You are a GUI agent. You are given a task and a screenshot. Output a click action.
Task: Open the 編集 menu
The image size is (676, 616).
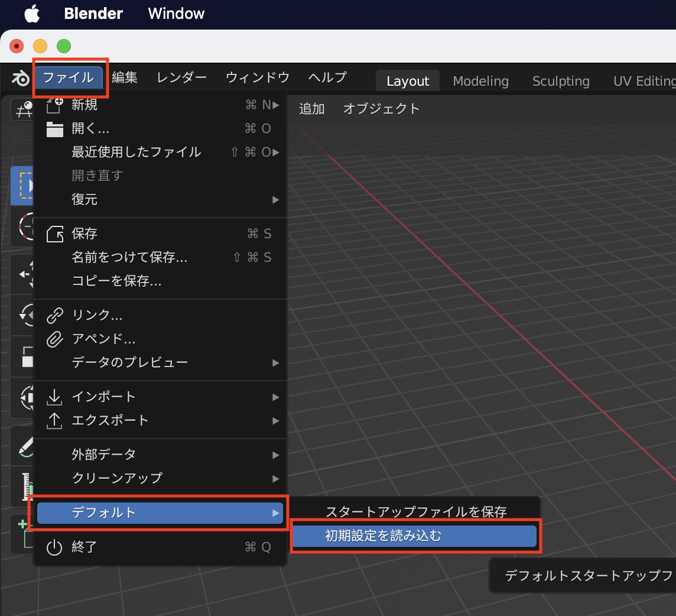coord(125,77)
